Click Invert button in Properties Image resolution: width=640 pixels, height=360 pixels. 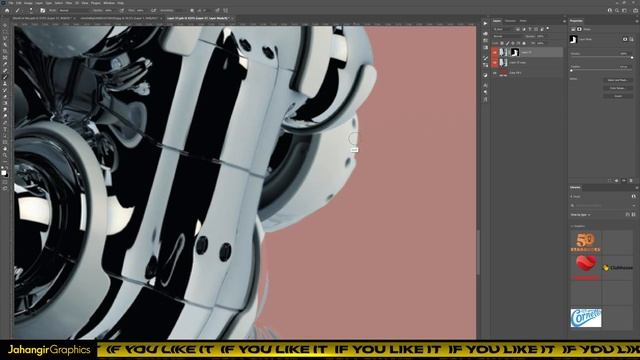[618, 96]
